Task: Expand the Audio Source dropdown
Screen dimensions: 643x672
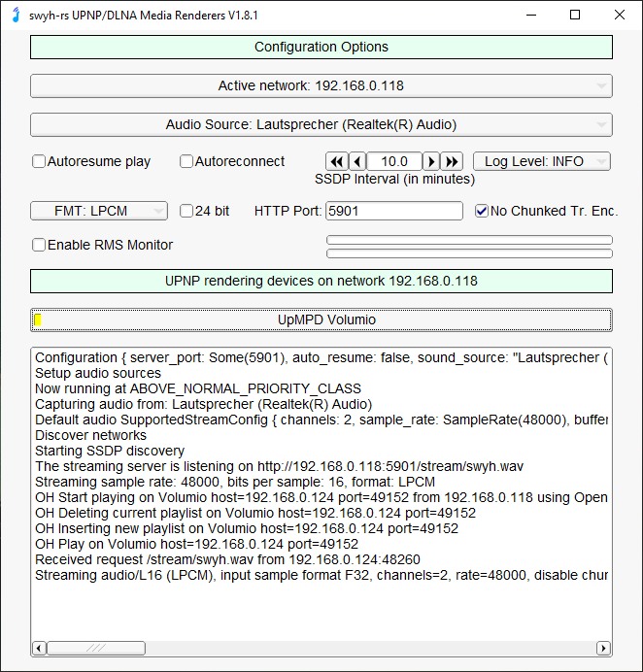Action: tap(321, 124)
